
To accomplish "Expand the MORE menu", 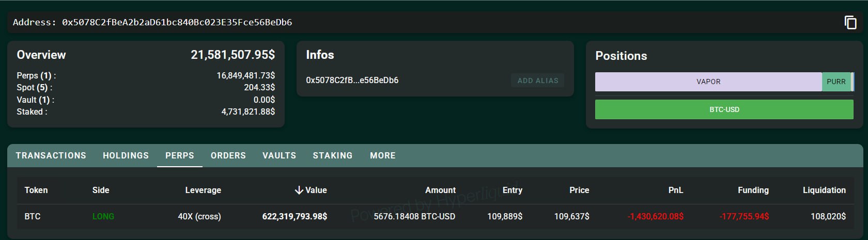I will (382, 155).
